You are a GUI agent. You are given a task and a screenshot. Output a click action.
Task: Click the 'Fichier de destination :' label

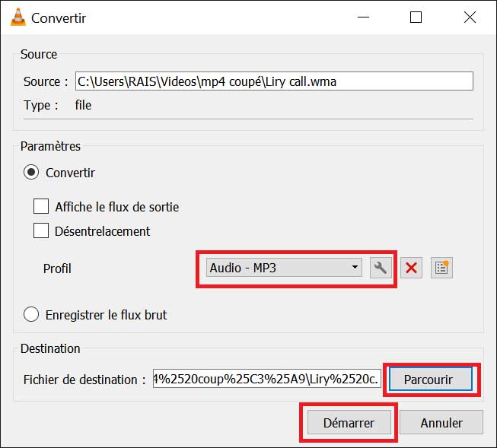pos(84,380)
